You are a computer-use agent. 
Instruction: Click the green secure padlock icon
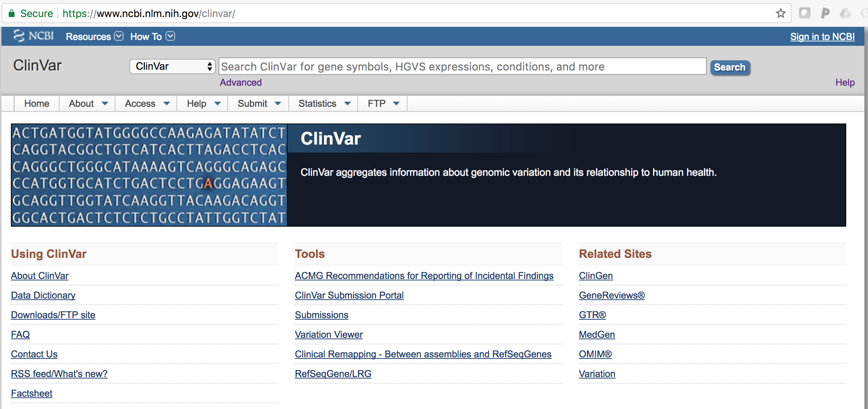[x=12, y=13]
